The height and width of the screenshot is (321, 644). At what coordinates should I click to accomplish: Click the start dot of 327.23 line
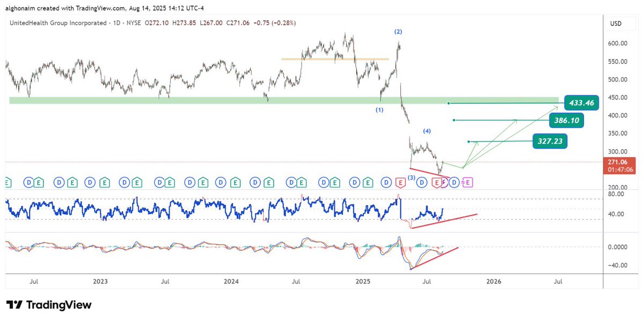click(469, 141)
